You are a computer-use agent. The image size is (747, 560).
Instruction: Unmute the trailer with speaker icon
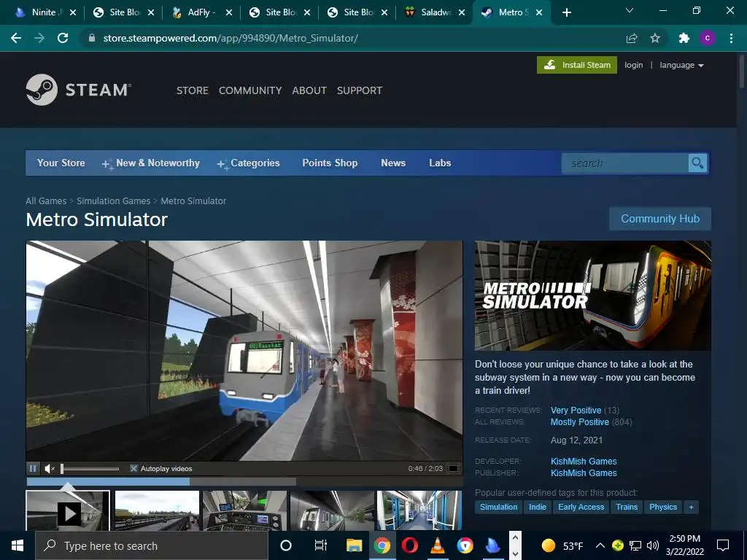(x=50, y=469)
